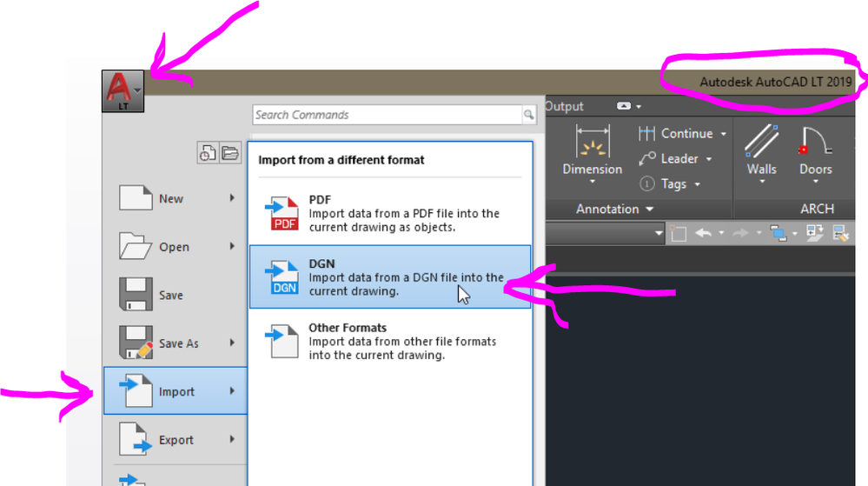This screenshot has width=868, height=486.
Task: Select the Walls tool
Action: [762, 150]
